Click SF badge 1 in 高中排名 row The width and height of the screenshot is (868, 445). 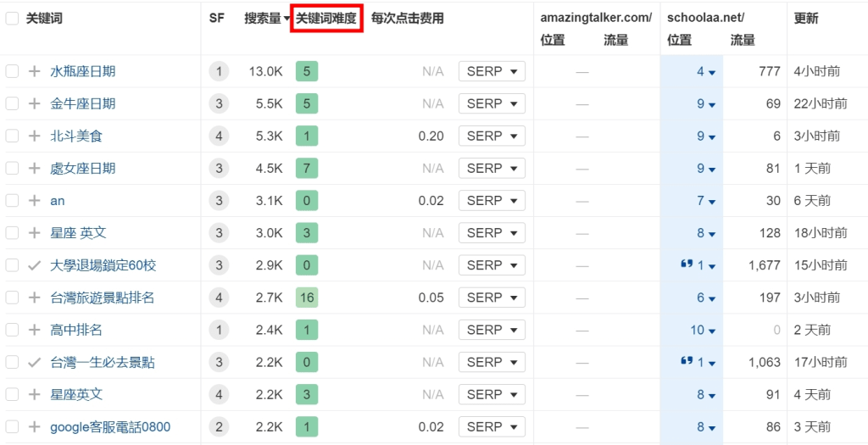pyautogui.click(x=219, y=331)
